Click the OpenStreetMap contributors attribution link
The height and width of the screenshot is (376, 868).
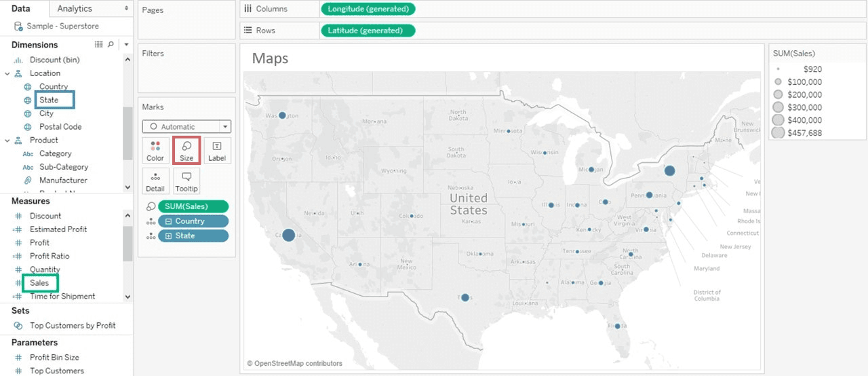(294, 364)
